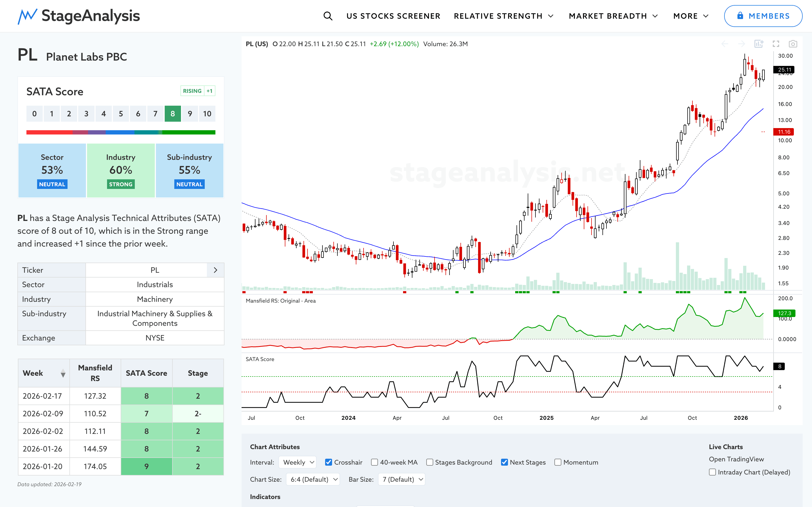Click the Week column sort arrow
Image resolution: width=812 pixels, height=507 pixels.
63,373
